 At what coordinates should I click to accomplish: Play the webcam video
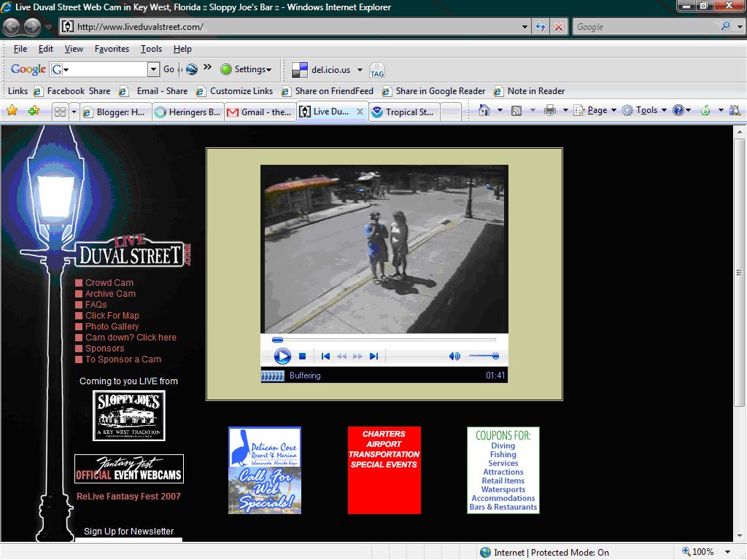(282, 356)
